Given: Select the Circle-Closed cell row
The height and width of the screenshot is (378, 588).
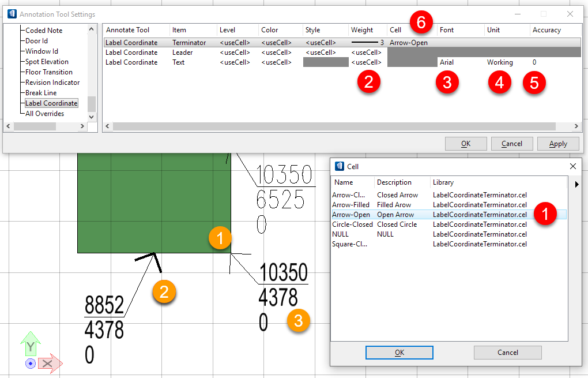Looking at the screenshot, I should [x=449, y=224].
